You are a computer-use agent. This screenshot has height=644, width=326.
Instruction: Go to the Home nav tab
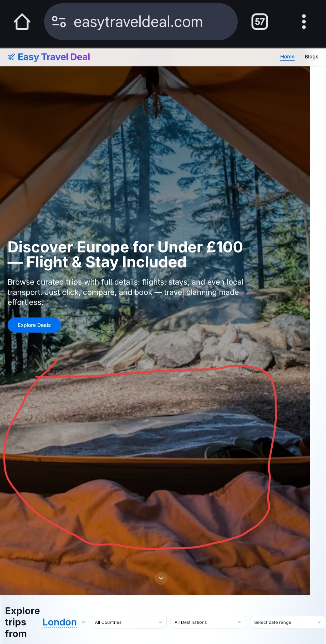pyautogui.click(x=287, y=57)
